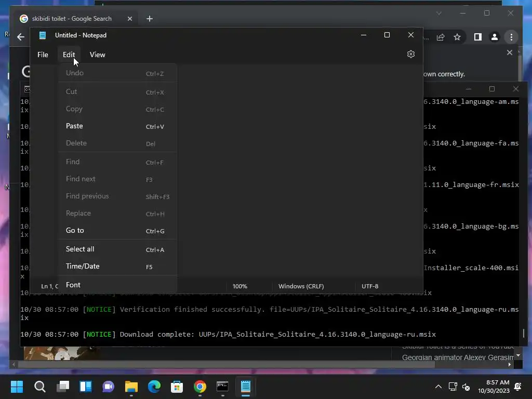Open Chrome three-dot menu
Screen dimensions: 532x399
click(x=511, y=37)
